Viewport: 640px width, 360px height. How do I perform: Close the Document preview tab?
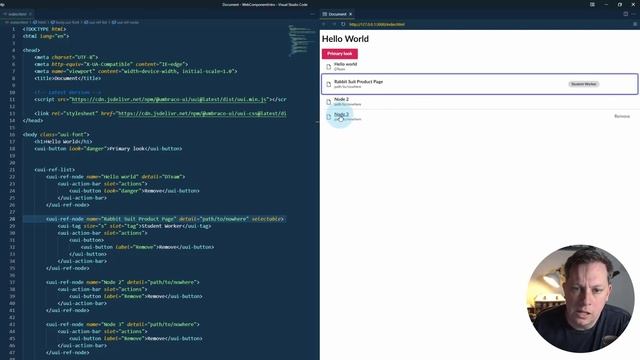[350, 14]
